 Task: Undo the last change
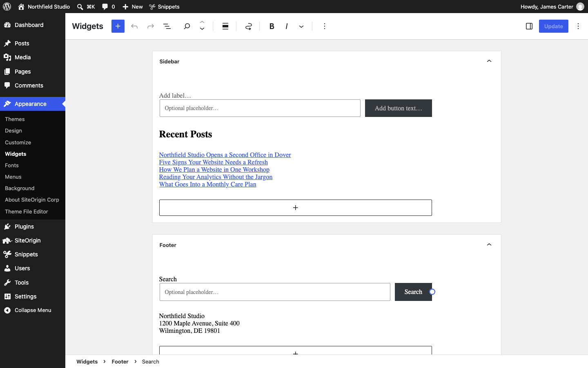[134, 26]
